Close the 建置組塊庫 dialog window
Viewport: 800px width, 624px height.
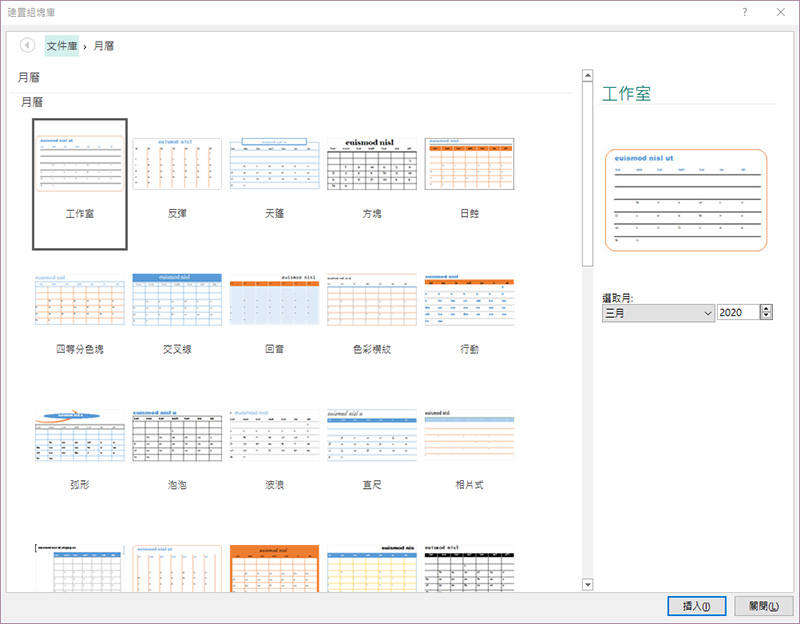pos(781,12)
